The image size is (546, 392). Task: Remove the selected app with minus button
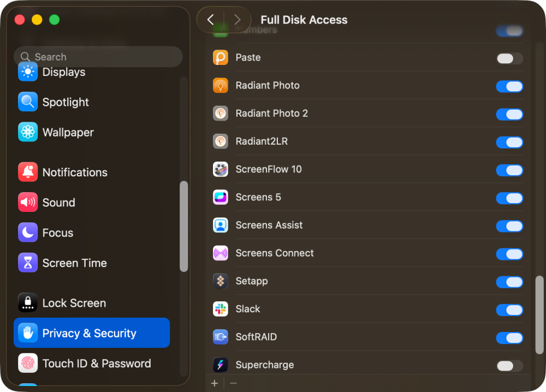pyautogui.click(x=233, y=383)
